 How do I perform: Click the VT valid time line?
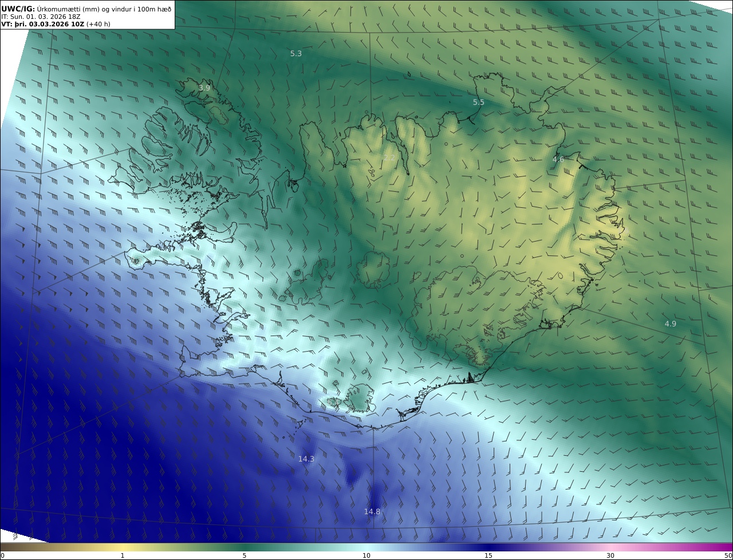coord(55,24)
